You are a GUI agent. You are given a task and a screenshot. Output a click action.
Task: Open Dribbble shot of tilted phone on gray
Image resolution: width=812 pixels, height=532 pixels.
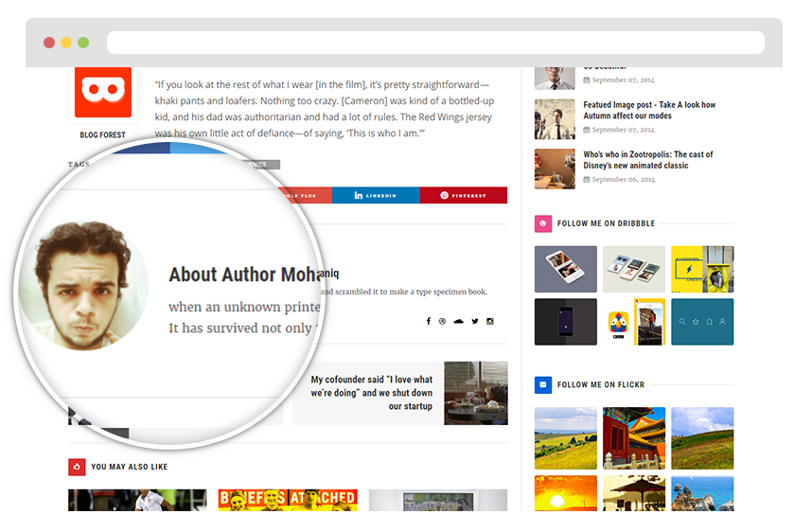tap(566, 270)
